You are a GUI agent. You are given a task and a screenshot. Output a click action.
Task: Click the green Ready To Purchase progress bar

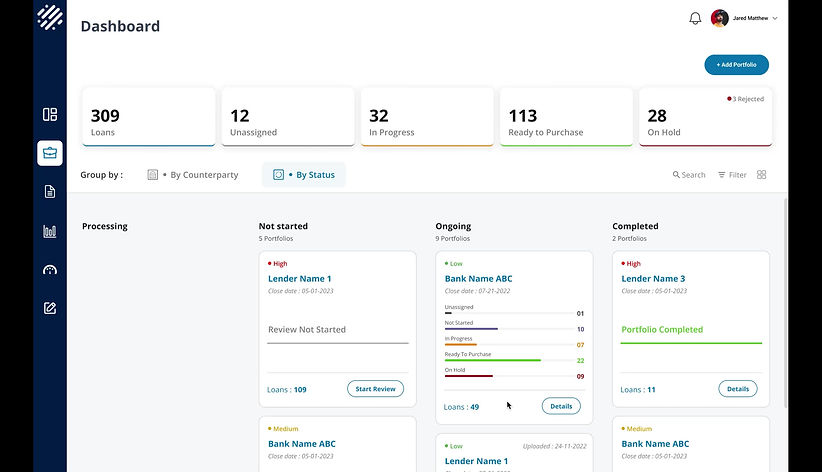492,360
